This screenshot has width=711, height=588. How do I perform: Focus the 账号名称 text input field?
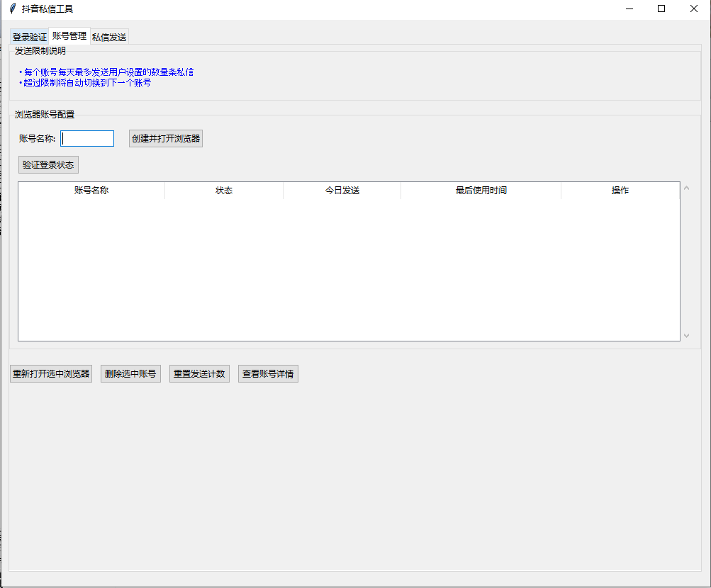click(x=87, y=139)
